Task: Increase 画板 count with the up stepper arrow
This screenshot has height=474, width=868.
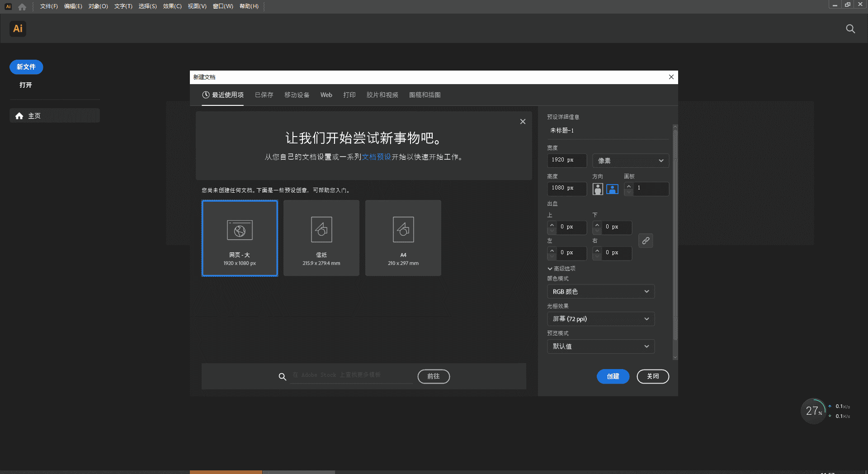Action: click(628, 186)
